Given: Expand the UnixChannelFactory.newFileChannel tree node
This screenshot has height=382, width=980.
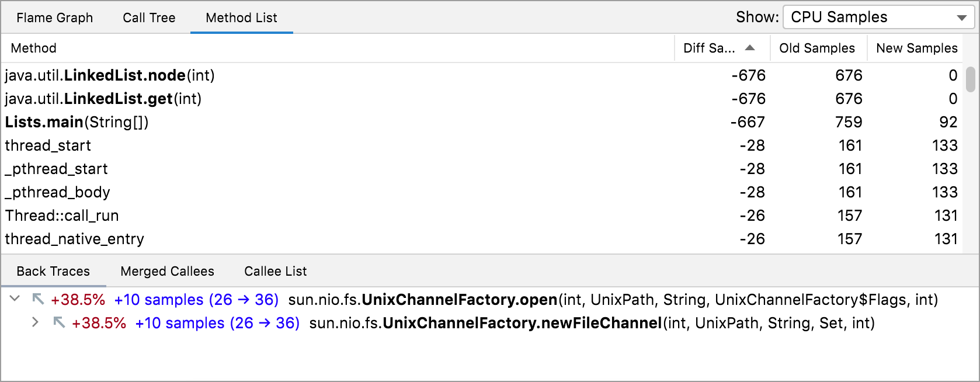Looking at the screenshot, I should coord(36,322).
